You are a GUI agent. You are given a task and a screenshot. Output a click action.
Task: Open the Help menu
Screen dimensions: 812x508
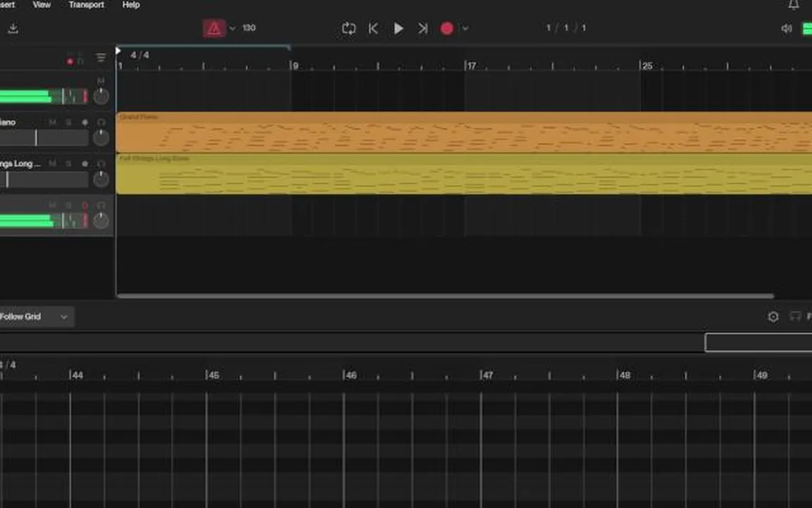(131, 5)
